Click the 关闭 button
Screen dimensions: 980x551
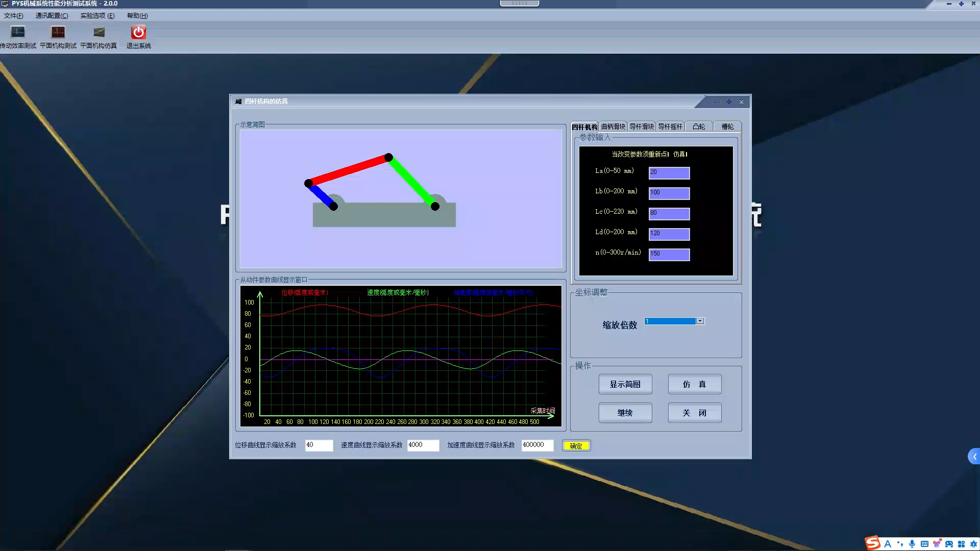[695, 413]
